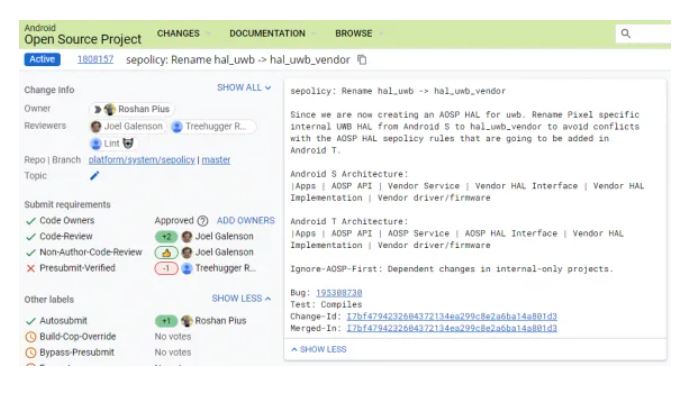
Task: Open the CHANGES menu
Action: pos(183,34)
